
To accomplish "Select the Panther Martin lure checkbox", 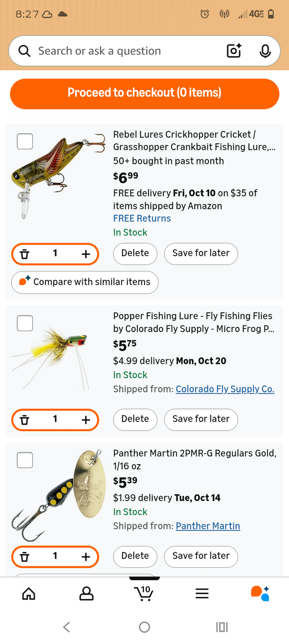I will [x=25, y=460].
